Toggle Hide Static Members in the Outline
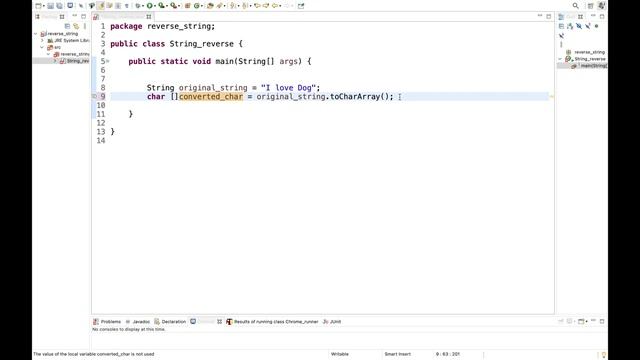 click(x=588, y=26)
